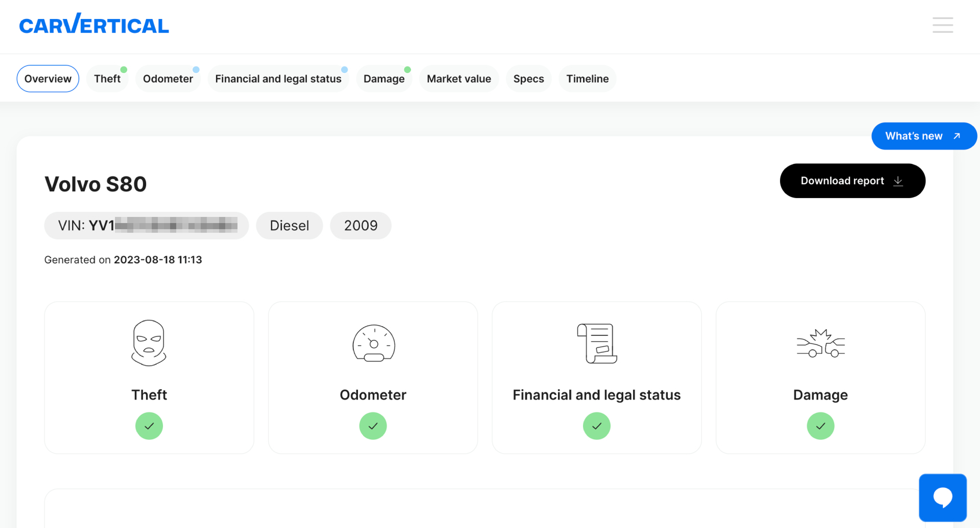Open the chat bubble widget
980x528 pixels.
coord(942,497)
